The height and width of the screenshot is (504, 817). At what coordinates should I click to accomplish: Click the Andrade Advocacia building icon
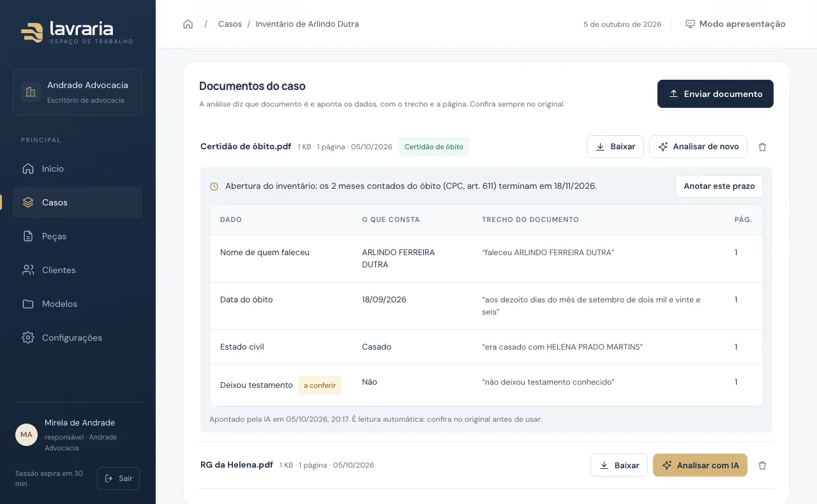point(30,92)
